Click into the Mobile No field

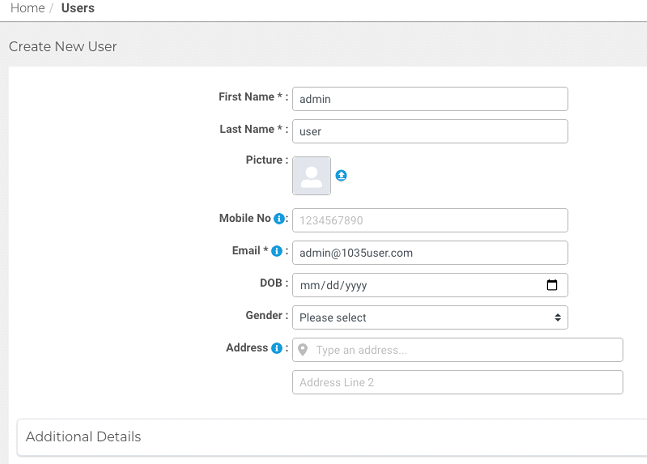(x=430, y=220)
